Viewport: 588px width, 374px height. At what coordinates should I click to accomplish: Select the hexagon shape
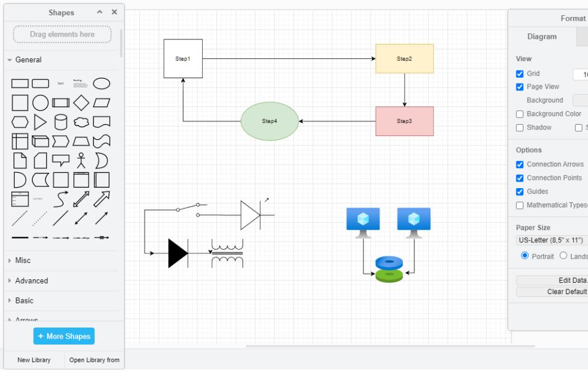(x=20, y=122)
